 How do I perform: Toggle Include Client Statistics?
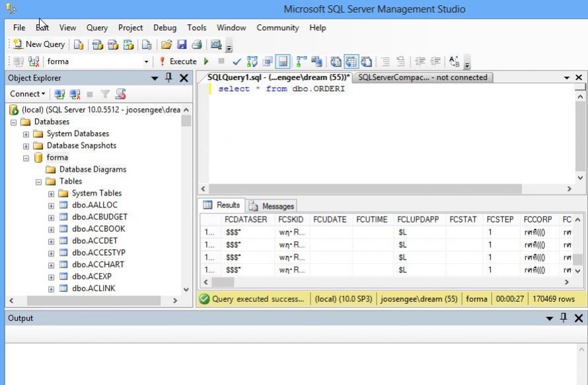point(317,61)
